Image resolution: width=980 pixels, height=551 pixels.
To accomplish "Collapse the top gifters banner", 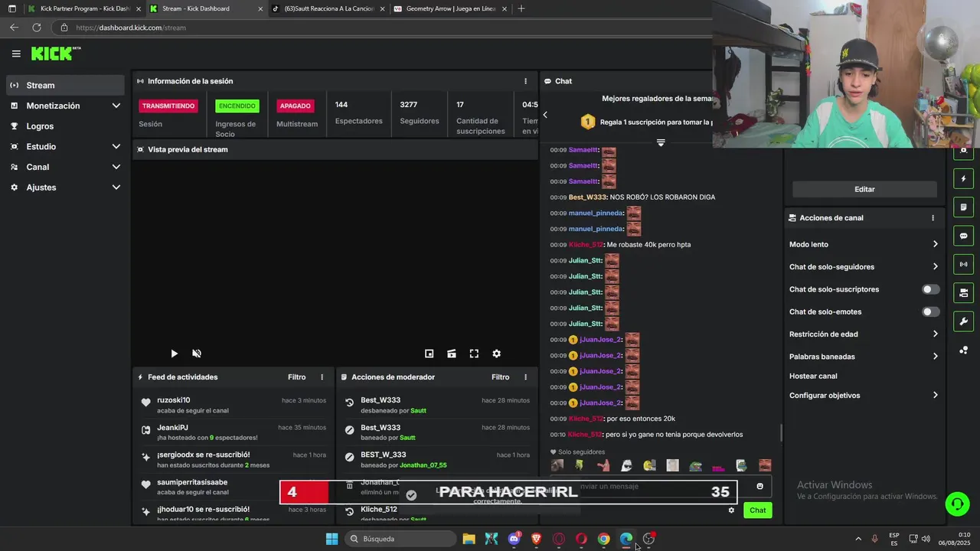I will pyautogui.click(x=661, y=142).
